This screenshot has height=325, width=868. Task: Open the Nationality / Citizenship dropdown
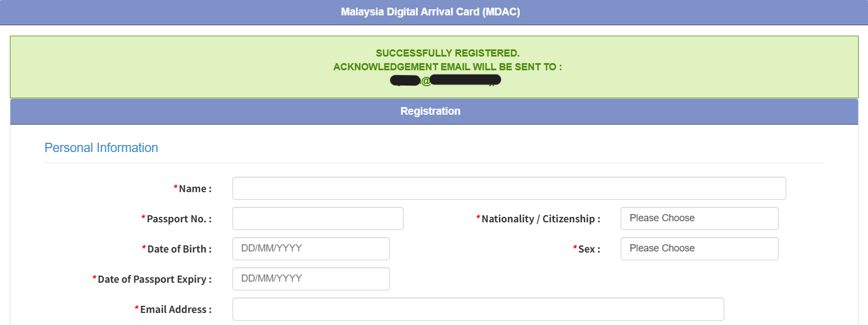pyautogui.click(x=699, y=218)
